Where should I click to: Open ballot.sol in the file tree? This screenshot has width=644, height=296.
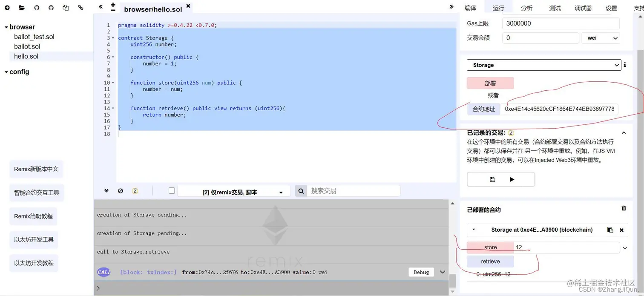coord(27,46)
